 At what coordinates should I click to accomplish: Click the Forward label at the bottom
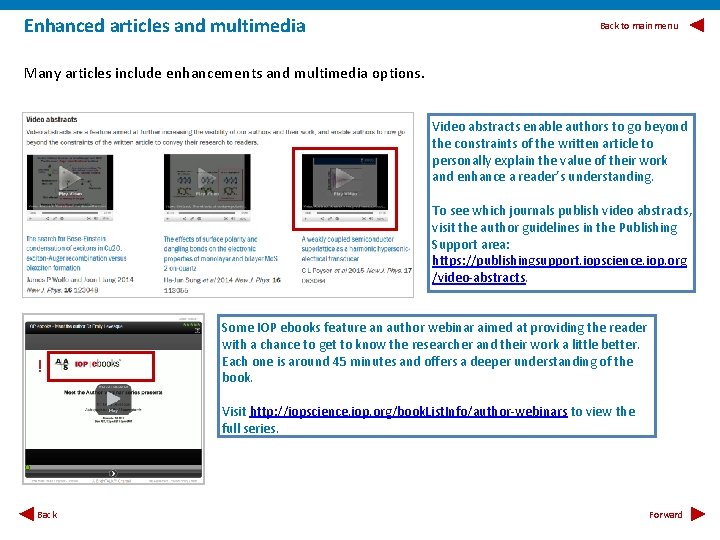(x=665, y=515)
